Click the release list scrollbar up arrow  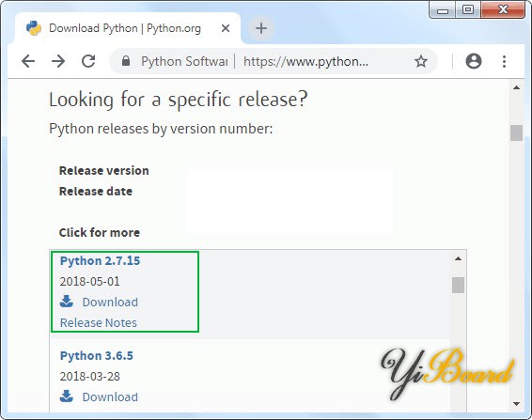(458, 258)
